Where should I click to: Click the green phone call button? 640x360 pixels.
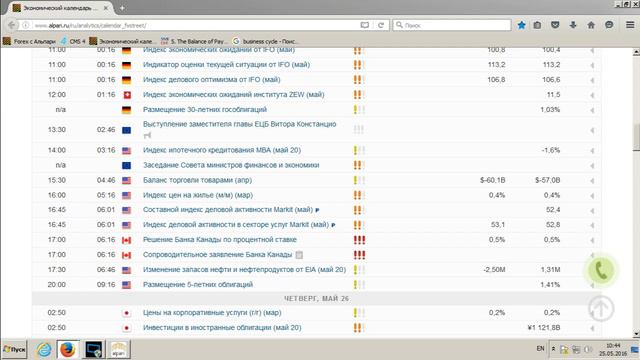[601, 270]
